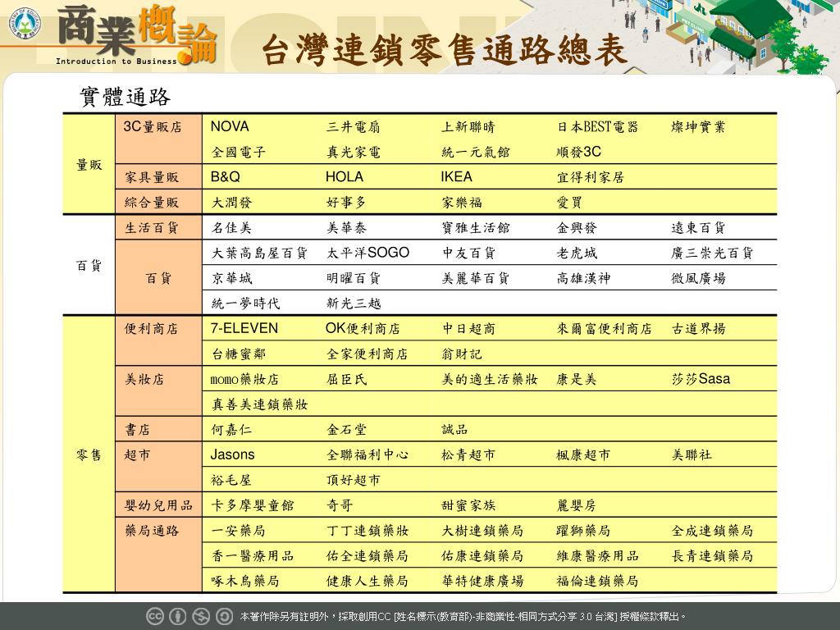840x630 pixels.
Task: Click the CC share-alike icon
Action: coord(224,617)
